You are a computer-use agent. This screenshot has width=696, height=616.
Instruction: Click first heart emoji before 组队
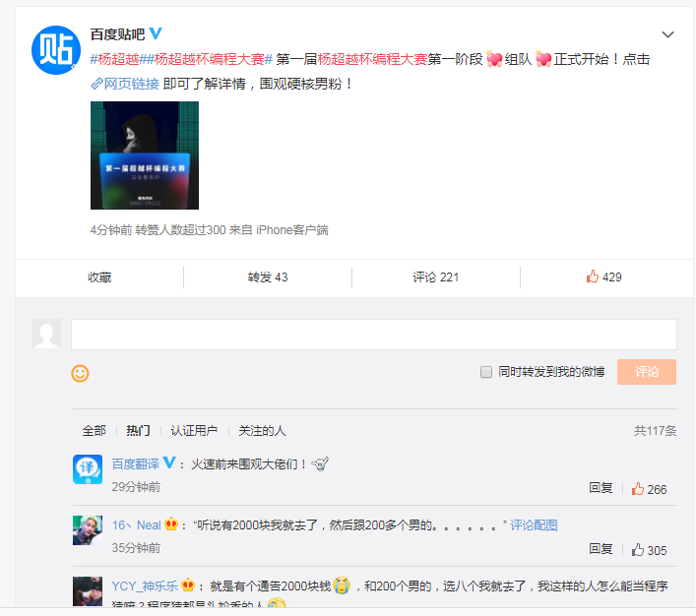[494, 59]
